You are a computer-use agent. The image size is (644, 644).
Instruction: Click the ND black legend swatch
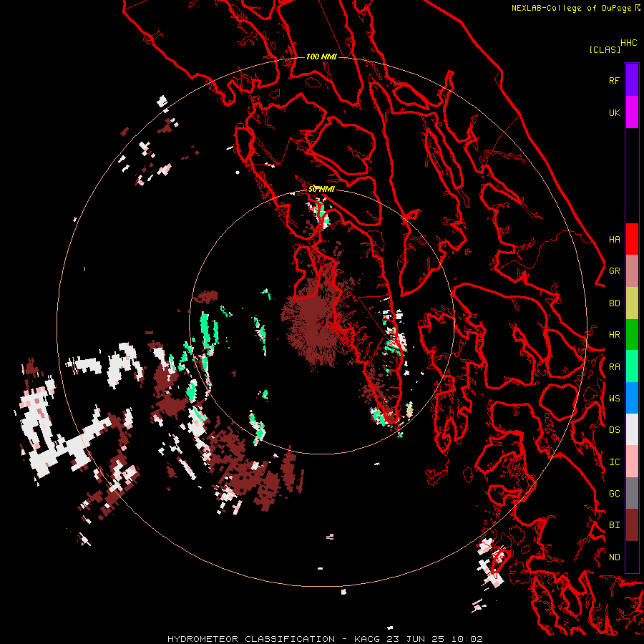(x=632, y=557)
